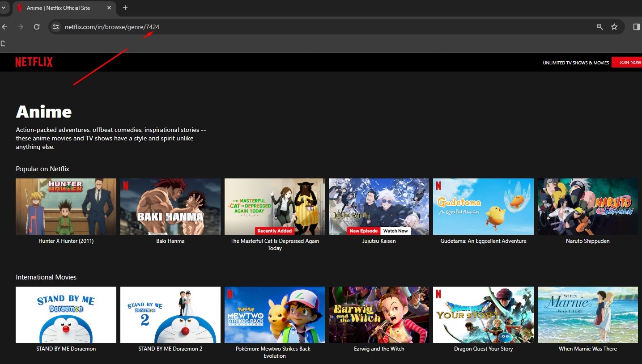This screenshot has width=642, height=364.
Task: Click the New Episode badge on Jujutsu Kaisen
Action: tap(364, 231)
